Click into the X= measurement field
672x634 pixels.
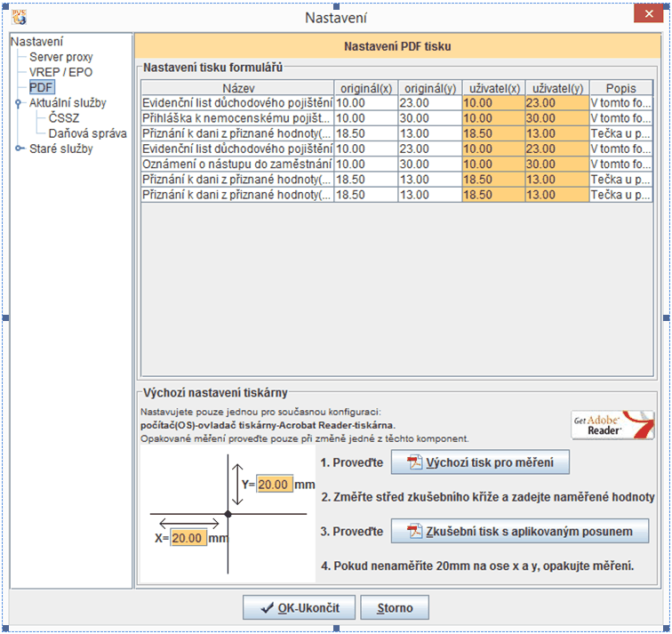coord(188,539)
